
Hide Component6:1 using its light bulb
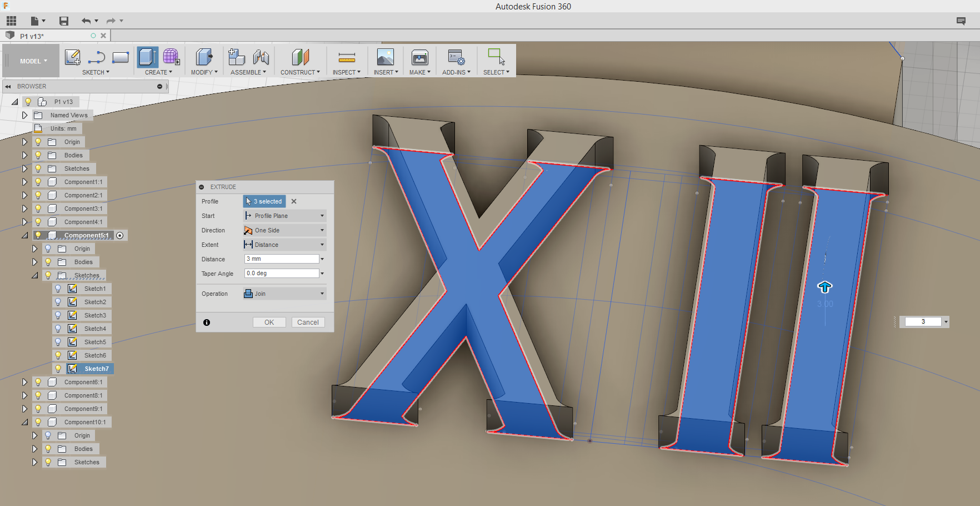coord(38,382)
